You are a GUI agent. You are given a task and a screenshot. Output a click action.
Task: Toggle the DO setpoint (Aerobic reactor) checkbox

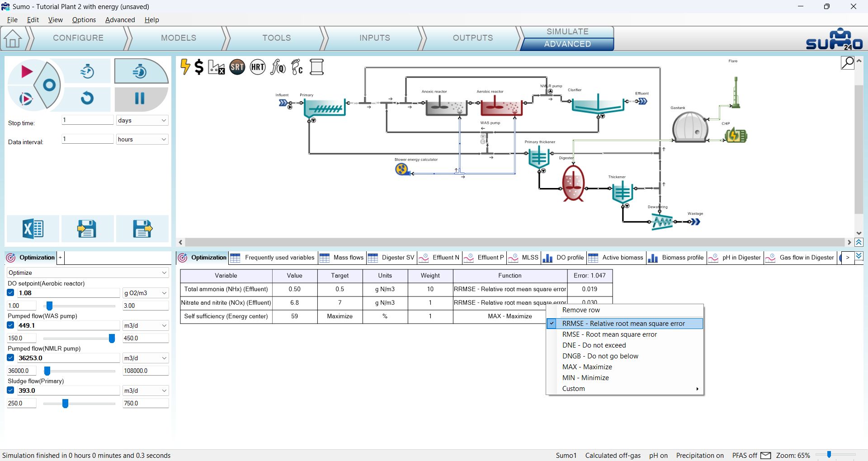tap(11, 293)
